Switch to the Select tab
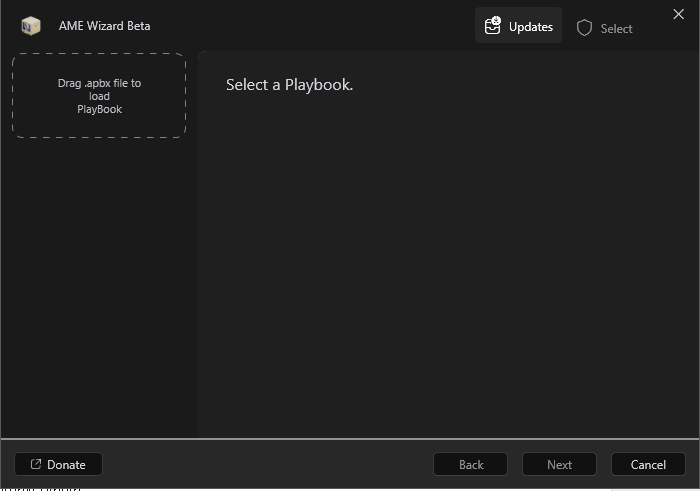The height and width of the screenshot is (491, 700). click(x=605, y=28)
